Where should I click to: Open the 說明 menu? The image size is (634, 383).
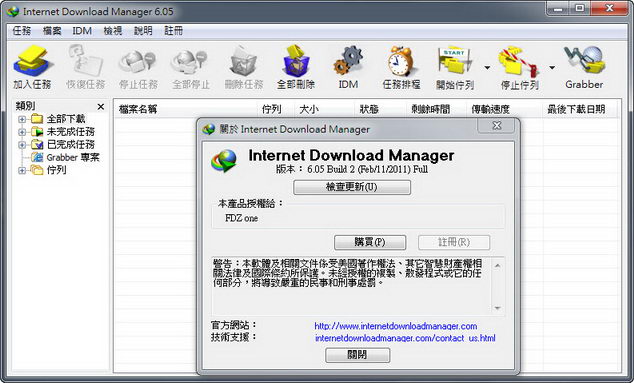coord(143,31)
